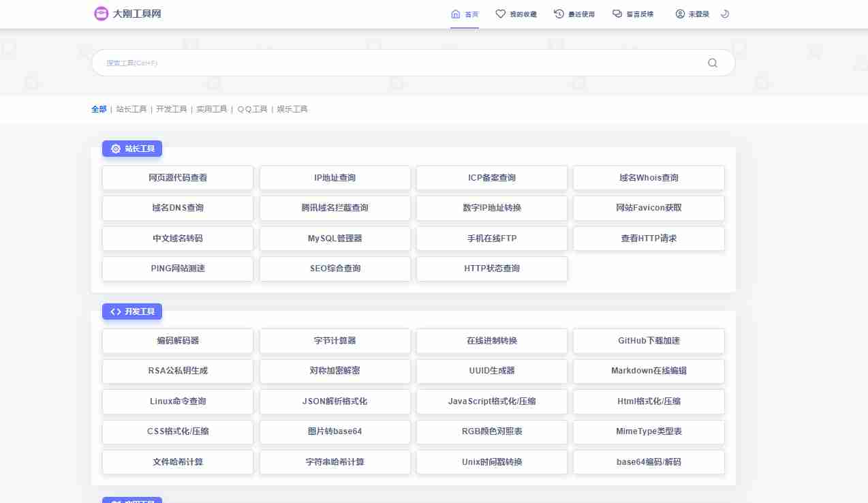Click the user icon next to 未登录
Image resolution: width=868 pixels, height=503 pixels.
pos(679,13)
